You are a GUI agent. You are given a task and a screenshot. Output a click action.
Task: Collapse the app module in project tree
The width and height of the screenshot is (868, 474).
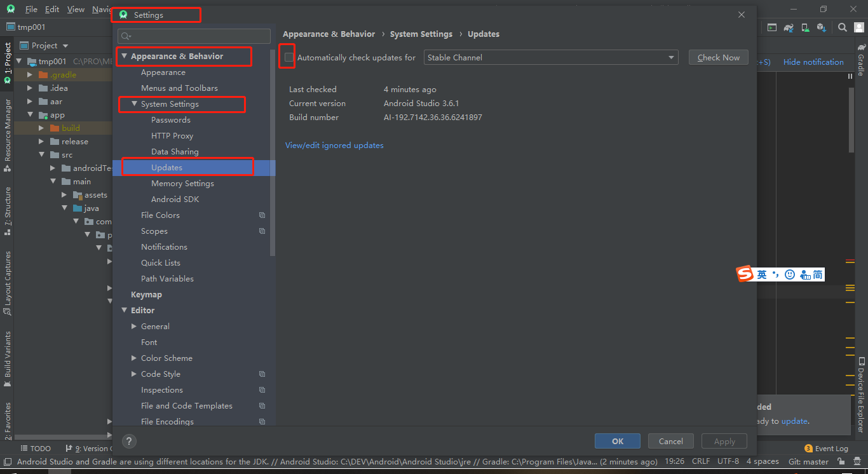[x=30, y=115]
